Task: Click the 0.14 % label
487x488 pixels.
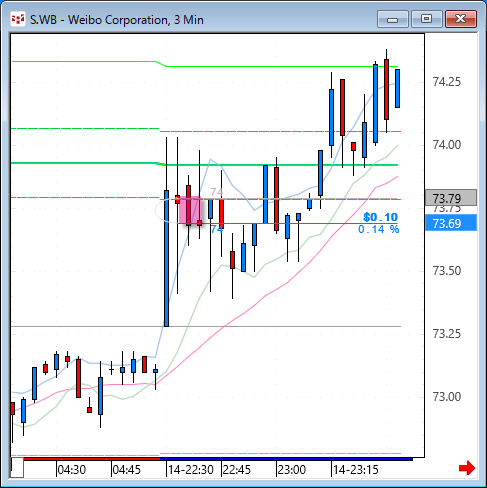Action: 378,229
